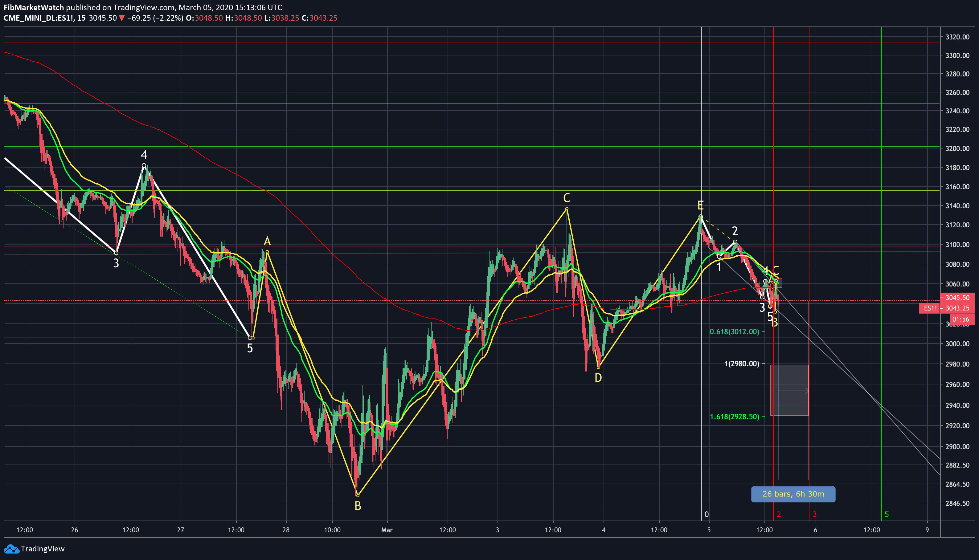This screenshot has height=560, width=979.
Task: Click the 3045.50 last price in header
Action: pyautogui.click(x=102, y=18)
